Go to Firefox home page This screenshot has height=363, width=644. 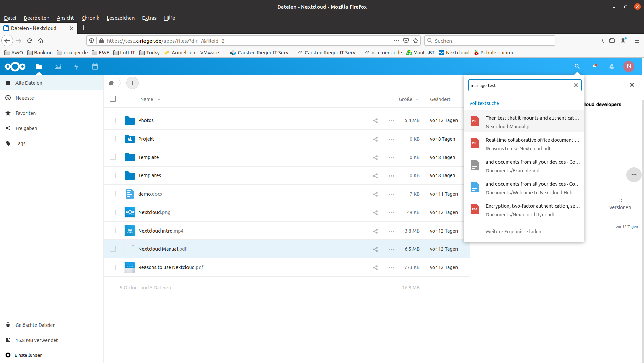tap(41, 41)
